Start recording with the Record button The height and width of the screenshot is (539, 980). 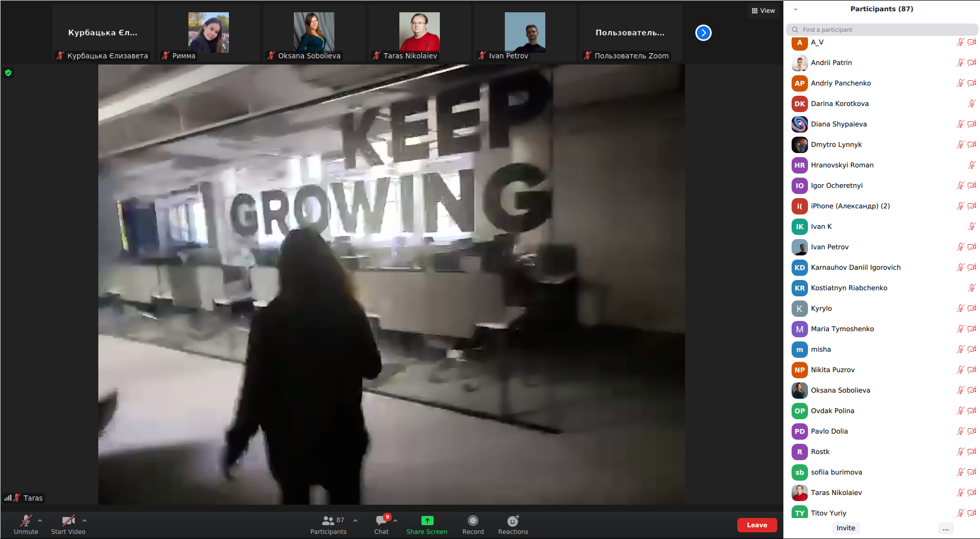click(x=473, y=525)
